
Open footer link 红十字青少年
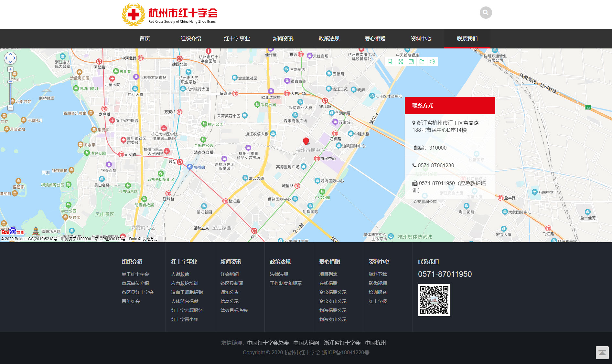click(185, 319)
